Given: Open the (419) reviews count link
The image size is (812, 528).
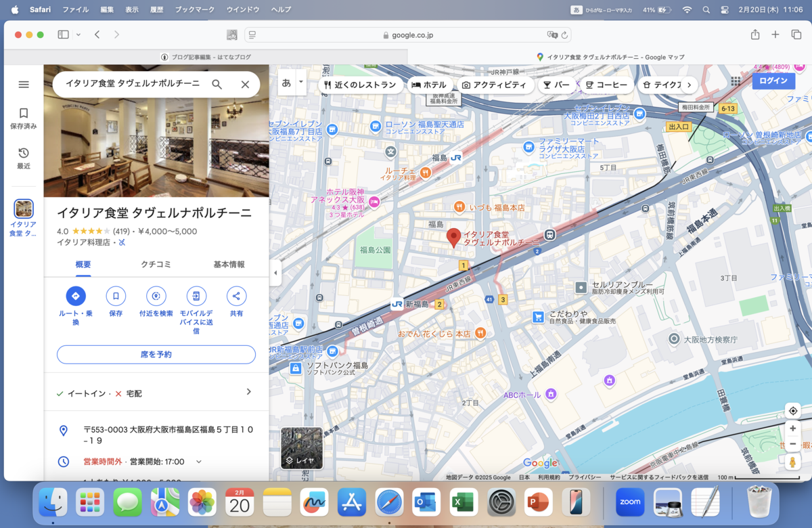Looking at the screenshot, I should (121, 231).
